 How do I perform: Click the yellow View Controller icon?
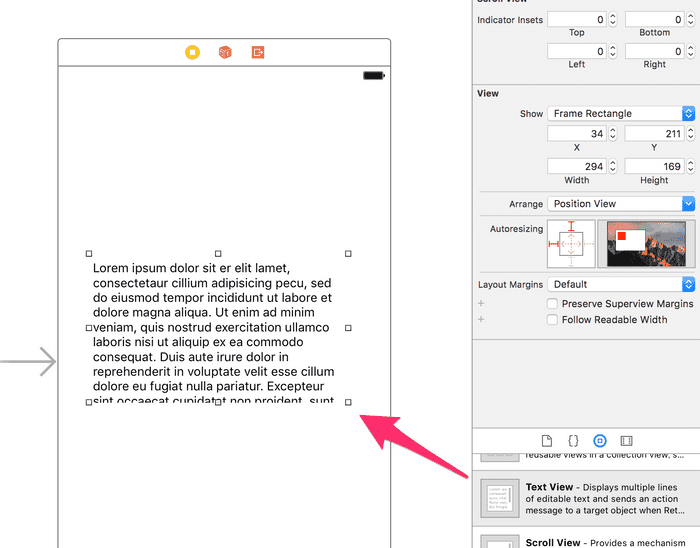tap(192, 52)
